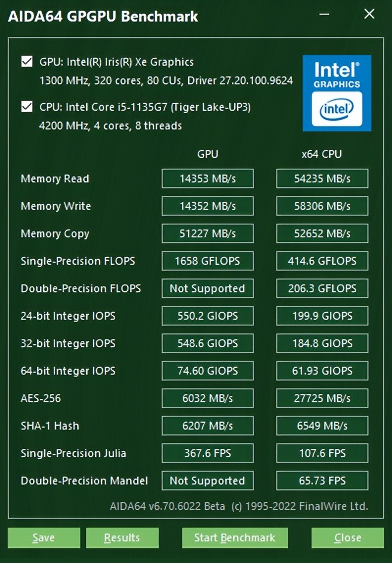Enable the GPU benchmark checkbox

pyautogui.click(x=27, y=62)
